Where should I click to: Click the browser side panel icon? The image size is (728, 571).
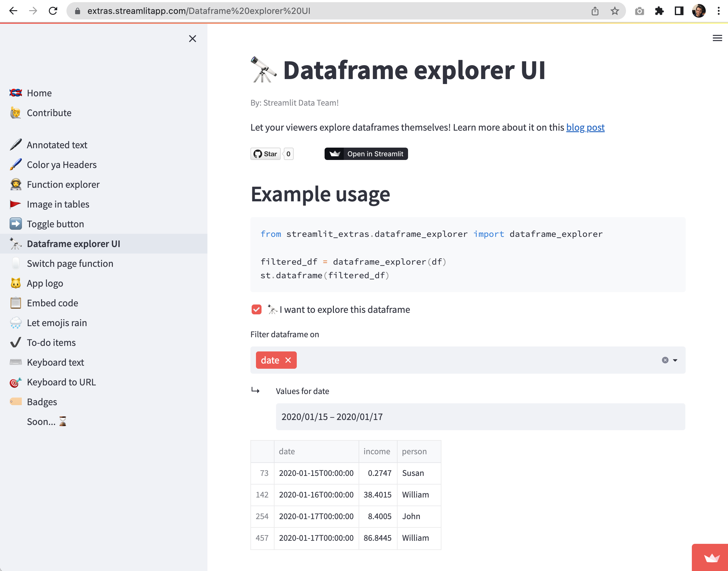pos(679,11)
